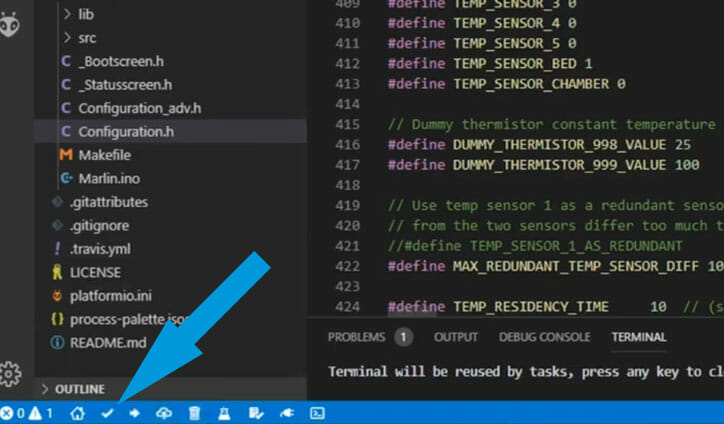724x424 pixels.
Task: Click TEMP_SENSOR_5 define text
Action: [x=507, y=43]
